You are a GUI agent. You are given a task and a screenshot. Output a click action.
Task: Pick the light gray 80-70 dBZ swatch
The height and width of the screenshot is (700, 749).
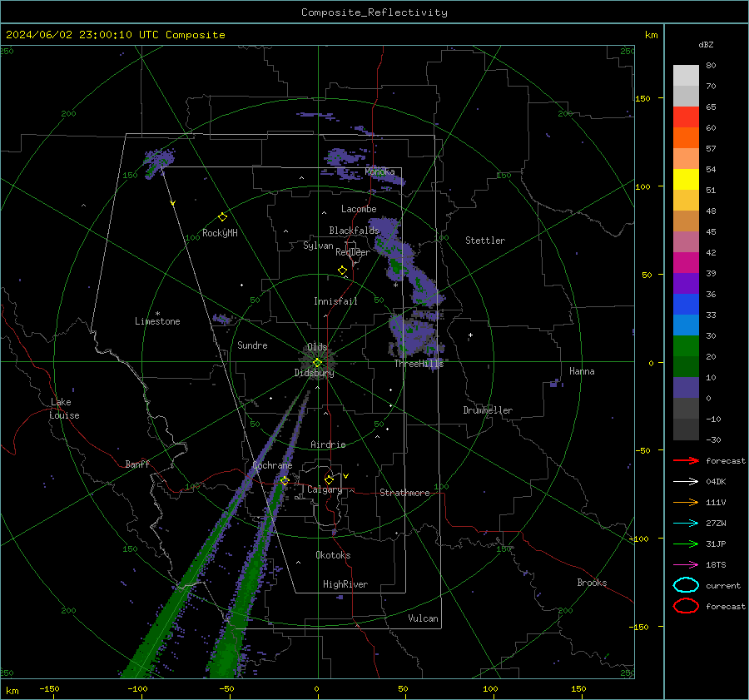point(686,76)
